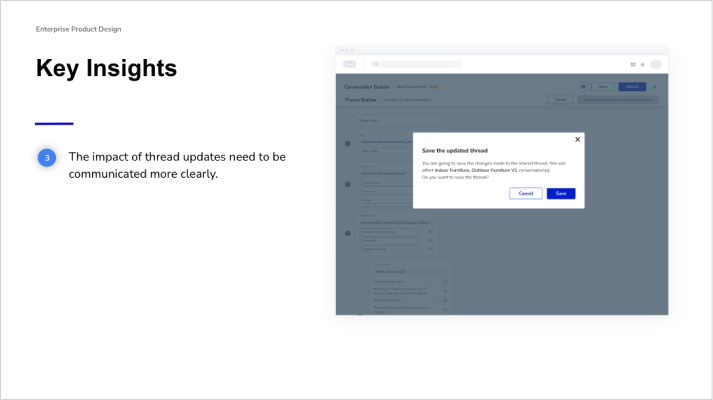Click the thread updates insight text
This screenshot has height=400, width=713.
(177, 165)
